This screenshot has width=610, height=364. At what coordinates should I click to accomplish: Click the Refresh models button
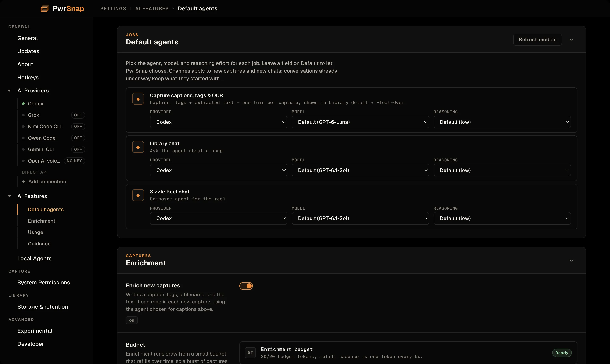pos(537,40)
